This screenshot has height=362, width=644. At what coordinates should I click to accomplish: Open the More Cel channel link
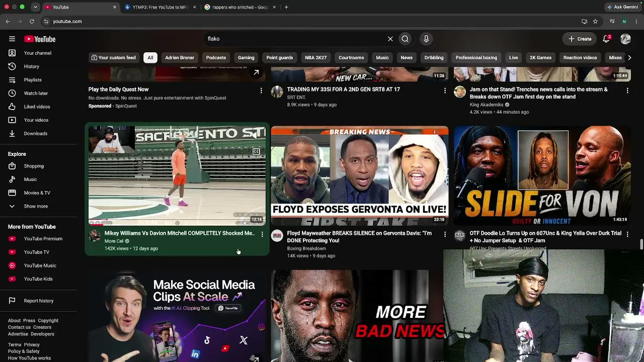pos(114,241)
